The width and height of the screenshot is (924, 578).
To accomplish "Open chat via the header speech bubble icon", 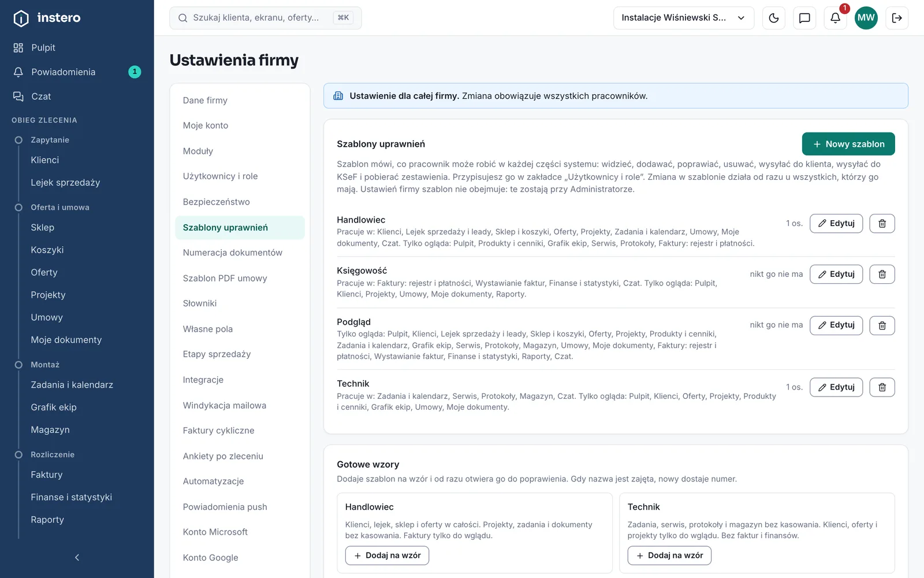I will (804, 18).
